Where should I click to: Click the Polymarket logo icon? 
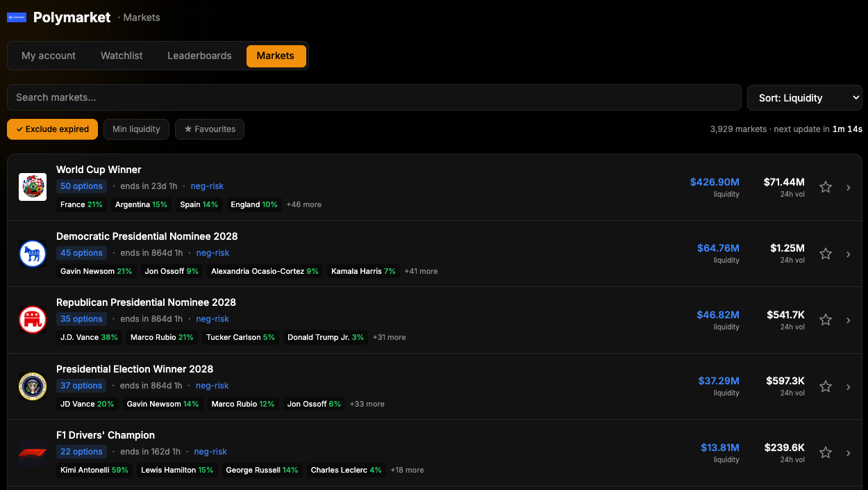[17, 17]
